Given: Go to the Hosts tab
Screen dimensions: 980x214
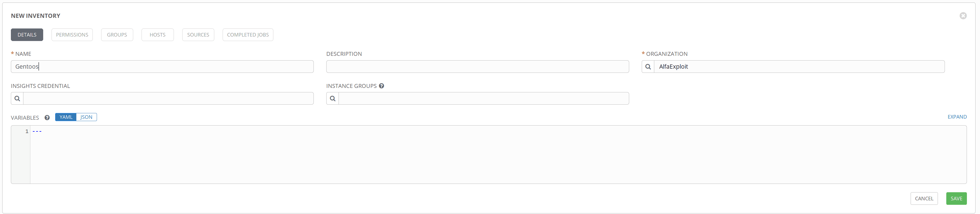Looking at the screenshot, I should 157,35.
